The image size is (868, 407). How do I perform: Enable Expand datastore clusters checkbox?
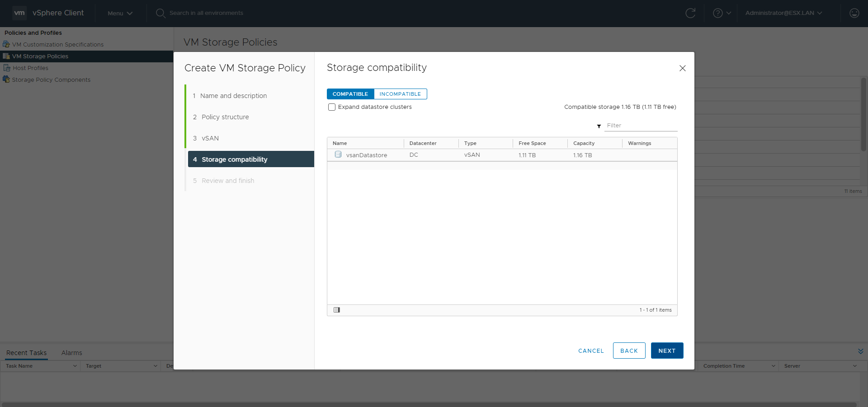332,107
